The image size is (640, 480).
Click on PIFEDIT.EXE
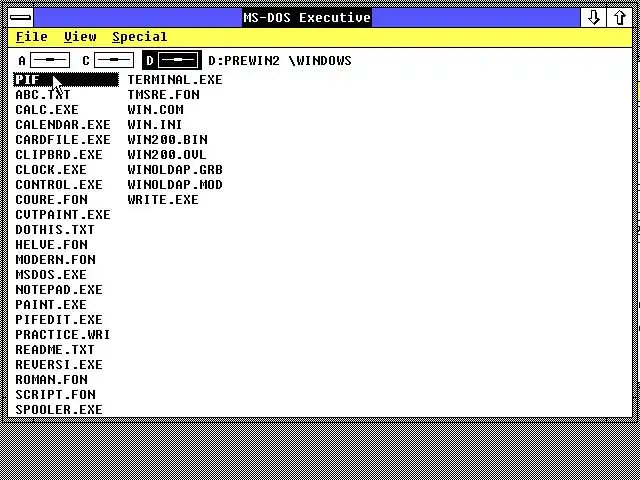coord(59,320)
